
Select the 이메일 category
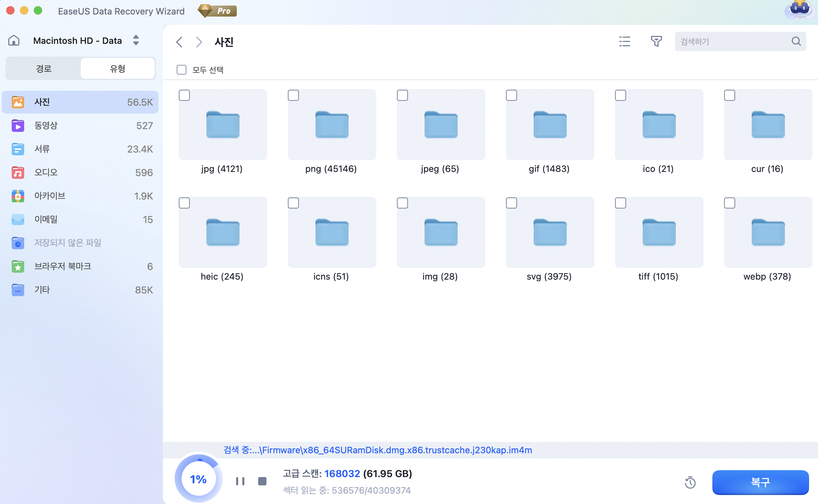46,219
